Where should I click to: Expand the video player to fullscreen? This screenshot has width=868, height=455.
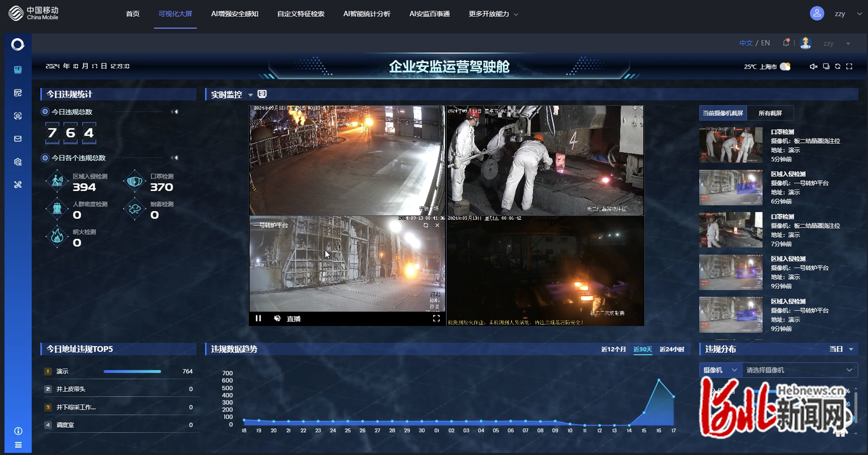(x=436, y=318)
